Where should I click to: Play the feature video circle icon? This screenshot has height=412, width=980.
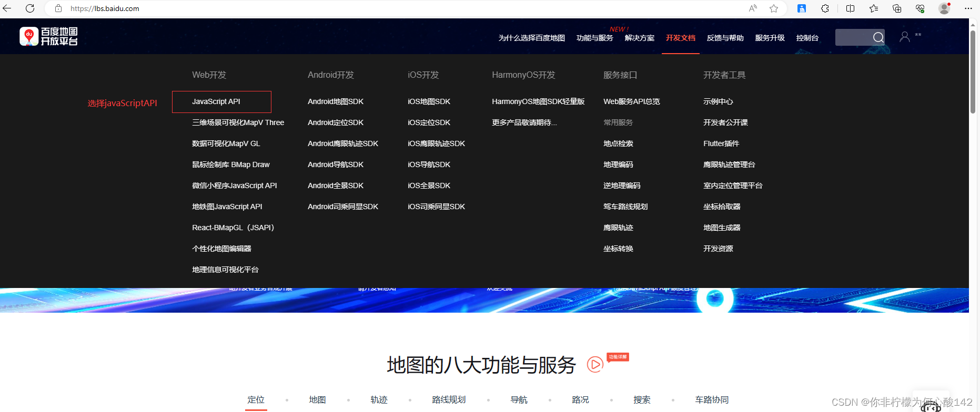[595, 364]
